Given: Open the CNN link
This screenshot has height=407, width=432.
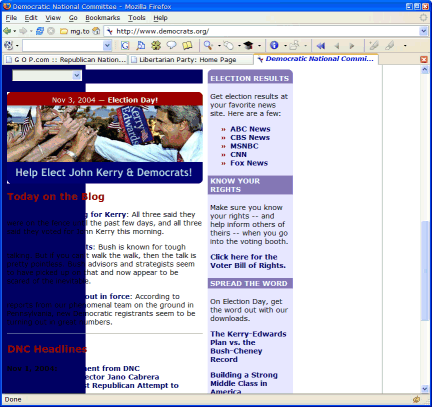Looking at the screenshot, I should (x=238, y=154).
